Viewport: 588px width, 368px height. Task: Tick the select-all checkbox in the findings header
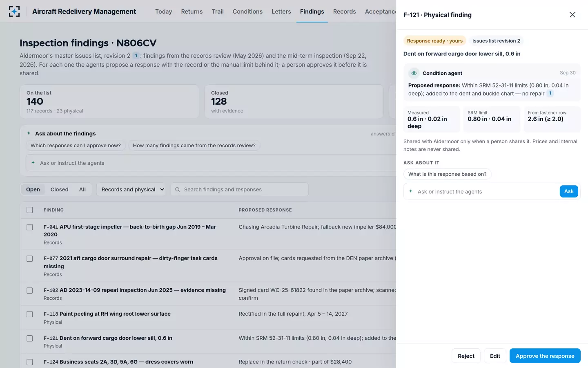pos(29,210)
